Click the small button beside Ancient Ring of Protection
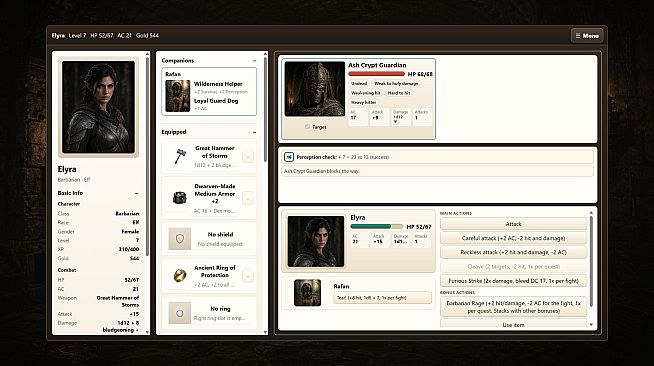This screenshot has height=366, width=654. tap(248, 276)
